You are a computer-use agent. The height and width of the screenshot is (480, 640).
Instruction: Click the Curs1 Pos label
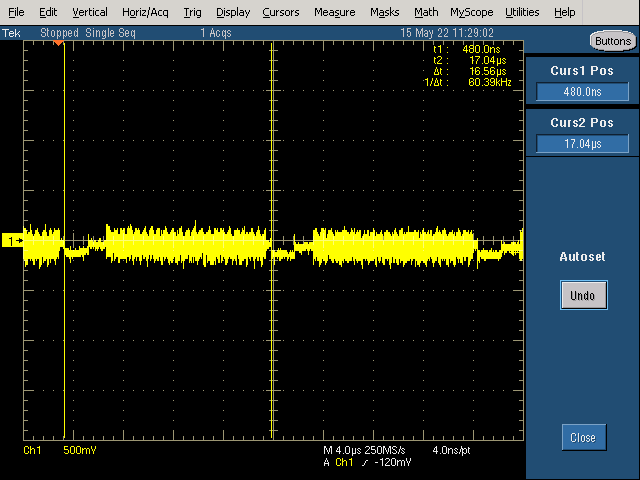pos(582,71)
